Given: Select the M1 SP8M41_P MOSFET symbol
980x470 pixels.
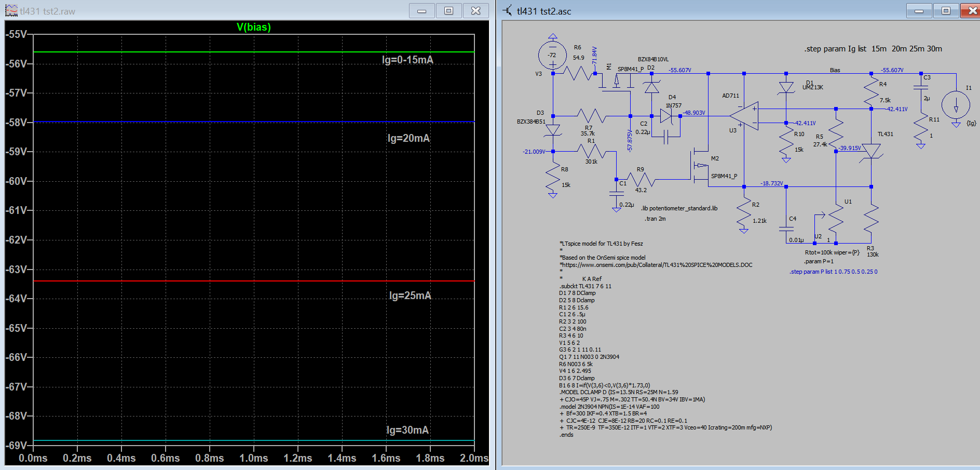Looking at the screenshot, I should click(617, 82).
